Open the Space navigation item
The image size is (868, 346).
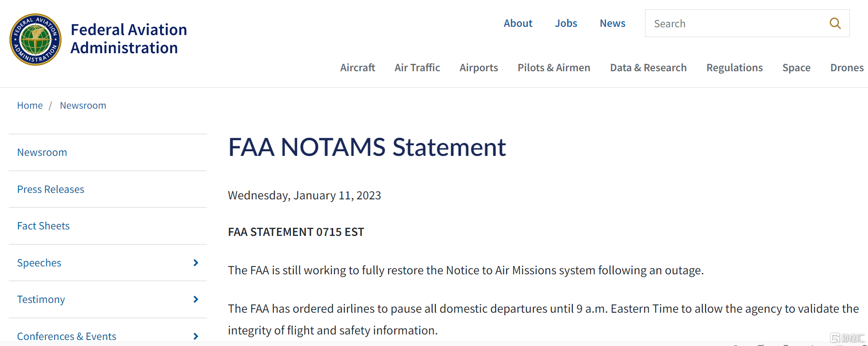796,68
